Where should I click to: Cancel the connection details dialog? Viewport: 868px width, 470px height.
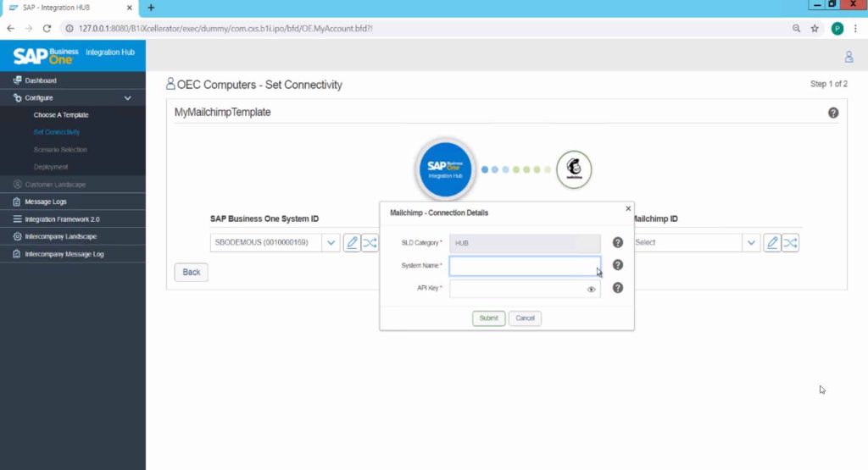(525, 318)
